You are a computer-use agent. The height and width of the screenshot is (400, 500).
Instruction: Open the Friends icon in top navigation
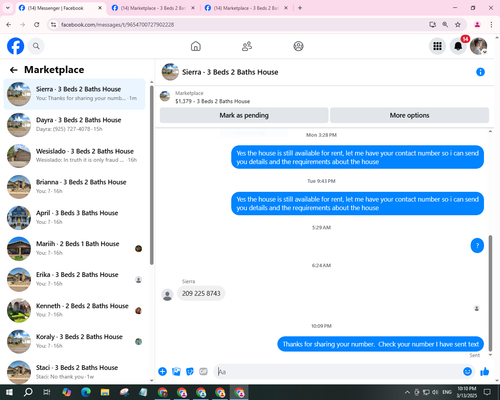(x=247, y=46)
